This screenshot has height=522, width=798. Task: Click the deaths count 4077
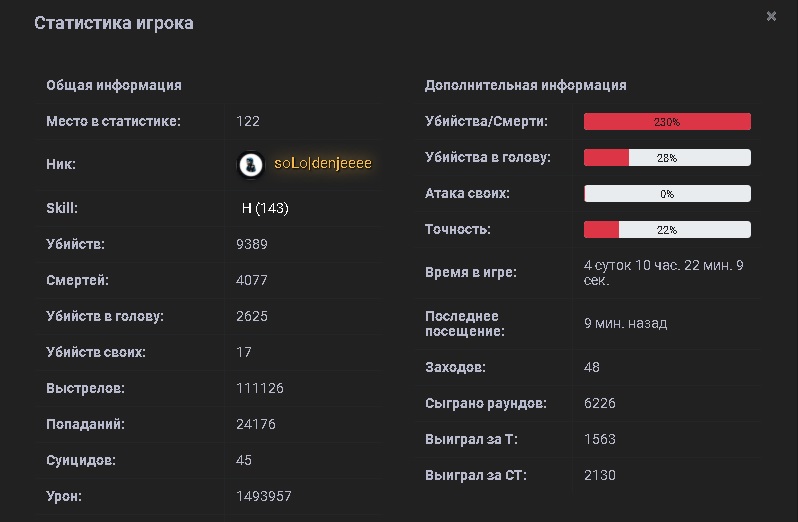pos(252,280)
